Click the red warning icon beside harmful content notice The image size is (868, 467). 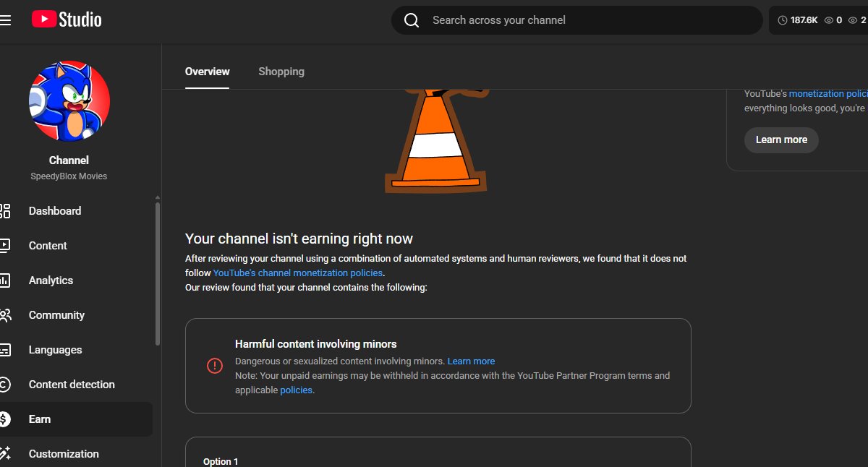pyautogui.click(x=215, y=366)
